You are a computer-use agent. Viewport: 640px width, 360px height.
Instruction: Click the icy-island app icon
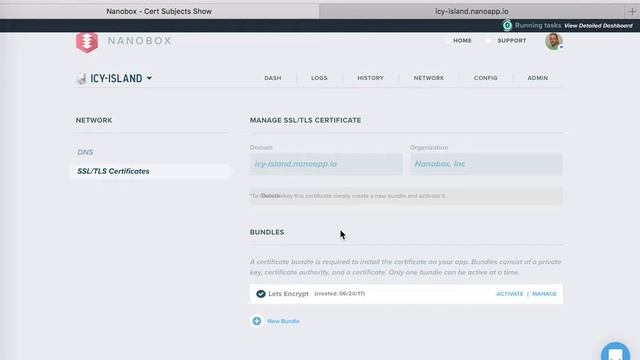[81, 78]
